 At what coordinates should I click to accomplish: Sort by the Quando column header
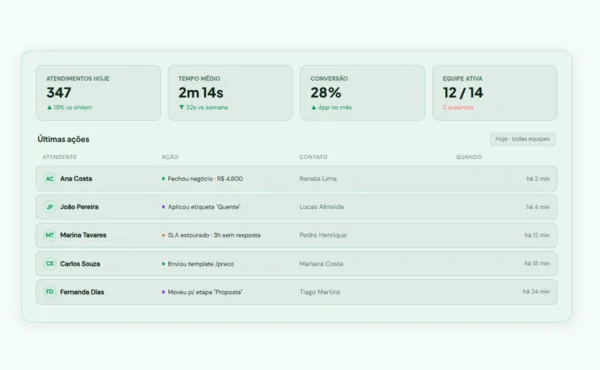(x=469, y=157)
